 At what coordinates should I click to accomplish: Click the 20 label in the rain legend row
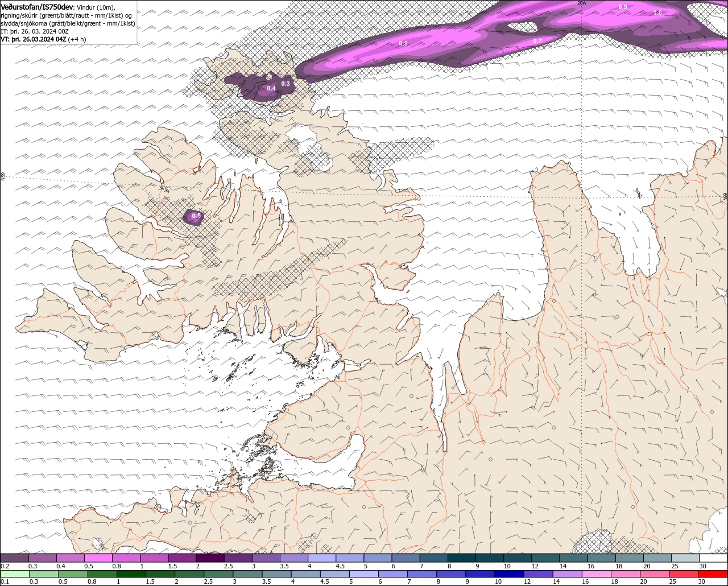tap(643, 582)
